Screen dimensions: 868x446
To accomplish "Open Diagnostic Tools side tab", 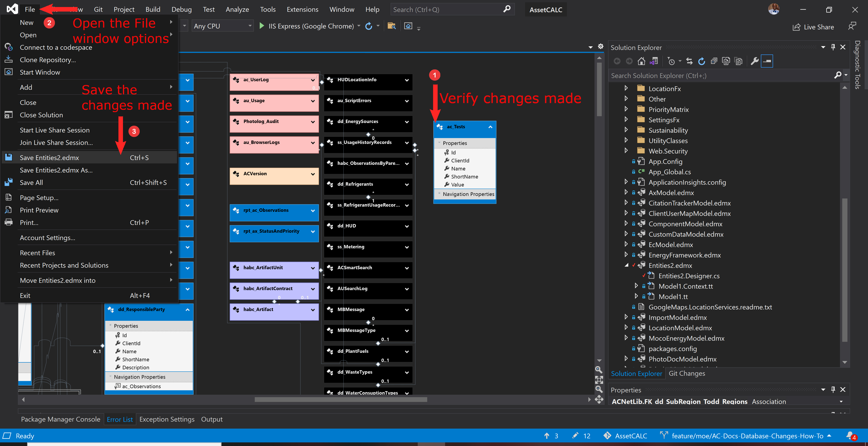I will [x=858, y=65].
